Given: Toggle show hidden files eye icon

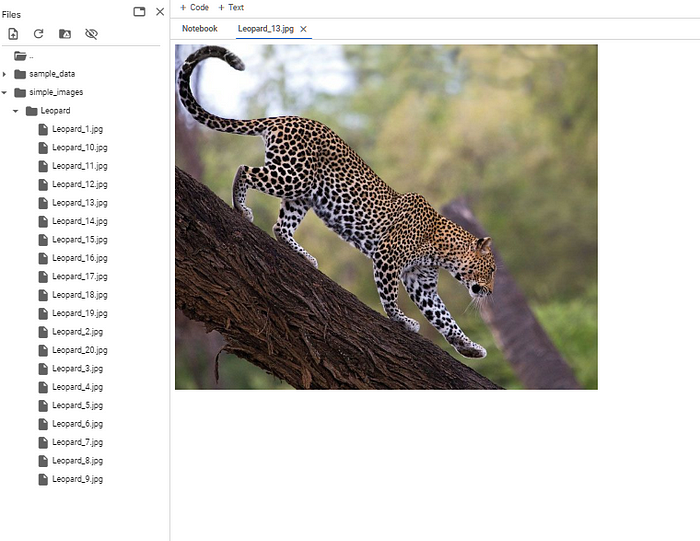Looking at the screenshot, I should [91, 34].
